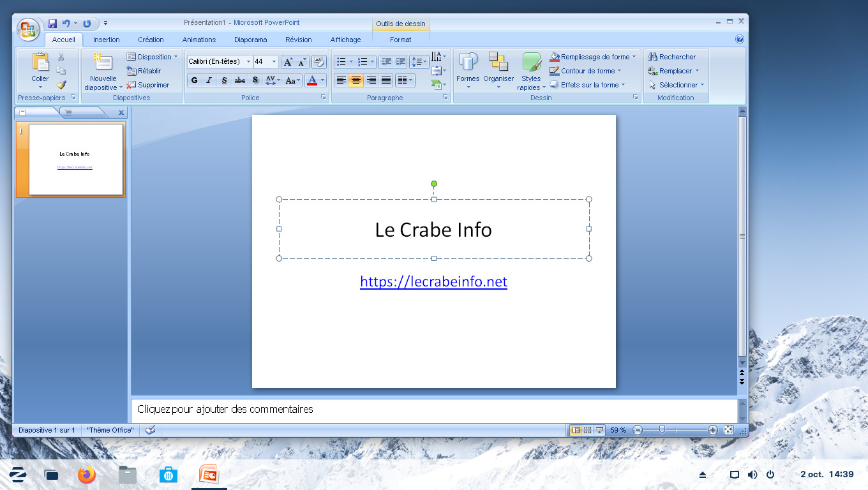
Task: Toggle underline (S) formatting
Action: point(224,80)
